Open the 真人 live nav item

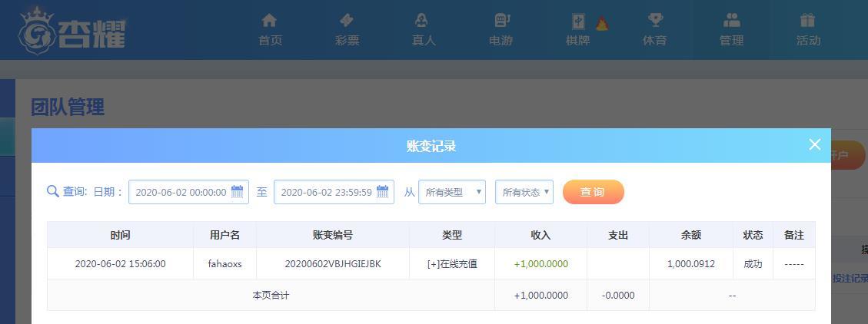(424, 30)
